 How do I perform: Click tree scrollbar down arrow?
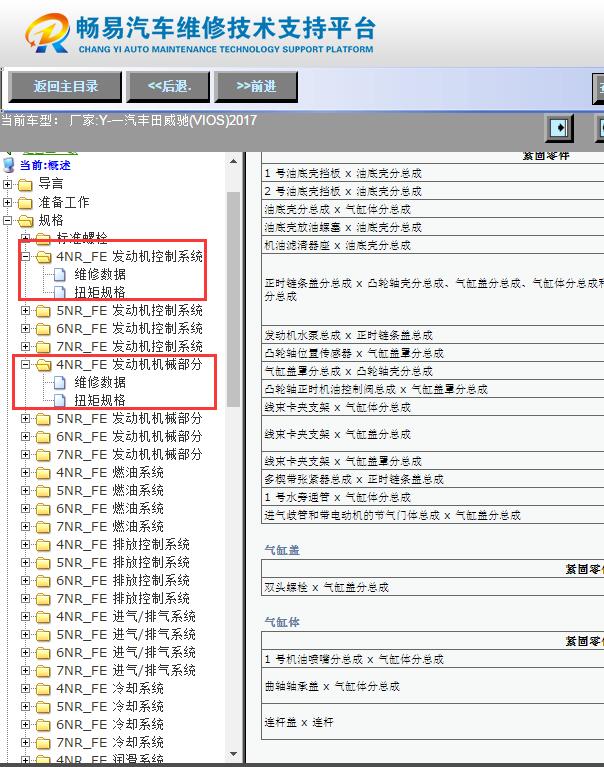tap(233, 754)
